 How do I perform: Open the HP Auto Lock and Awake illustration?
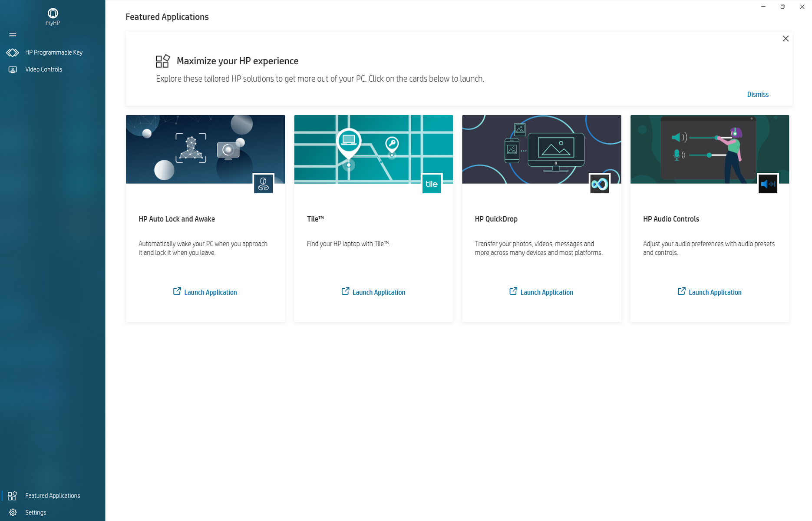tap(205, 149)
